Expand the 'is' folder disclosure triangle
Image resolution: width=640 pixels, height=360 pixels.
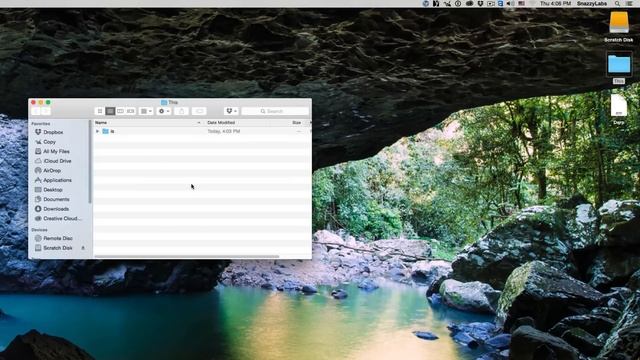click(x=97, y=131)
